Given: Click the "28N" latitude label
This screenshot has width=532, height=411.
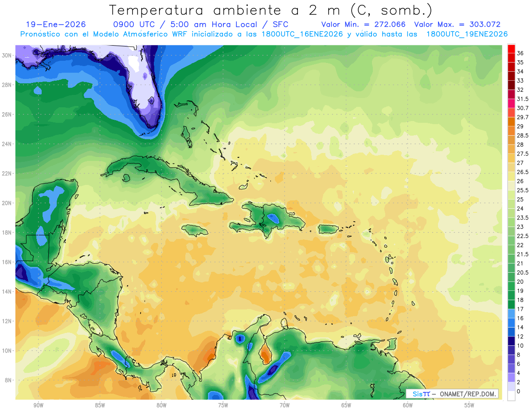Looking at the screenshot, I should pyautogui.click(x=7, y=85).
